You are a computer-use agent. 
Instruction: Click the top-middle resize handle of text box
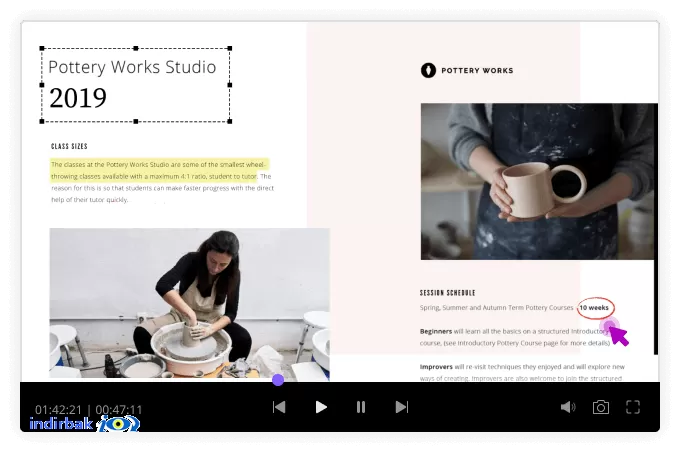pos(136,48)
